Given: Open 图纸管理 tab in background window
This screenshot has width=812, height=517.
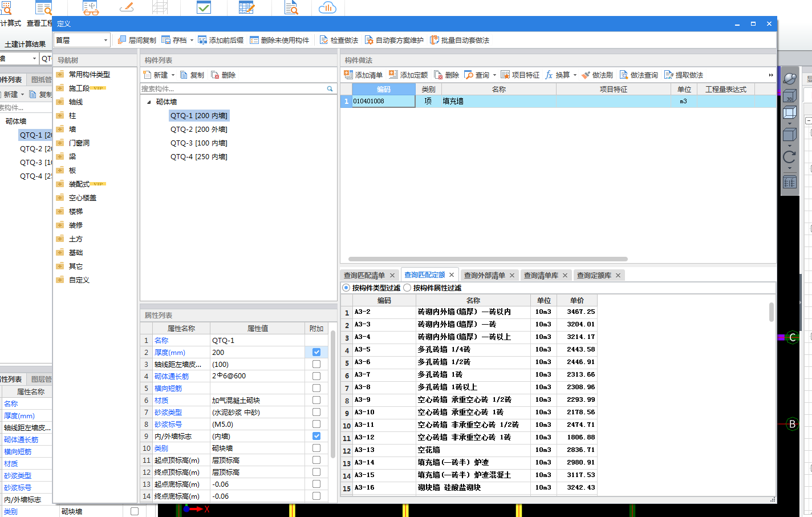Looking at the screenshot, I should coord(41,79).
